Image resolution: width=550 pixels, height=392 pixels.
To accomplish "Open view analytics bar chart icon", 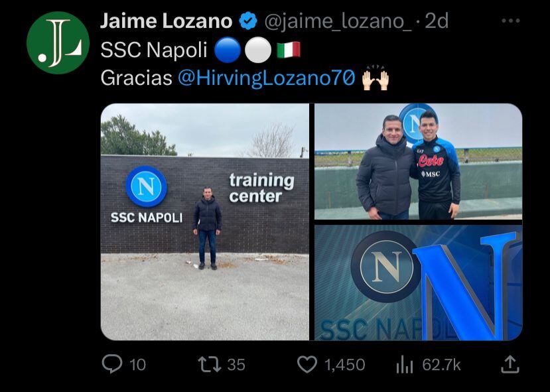I will point(405,365).
